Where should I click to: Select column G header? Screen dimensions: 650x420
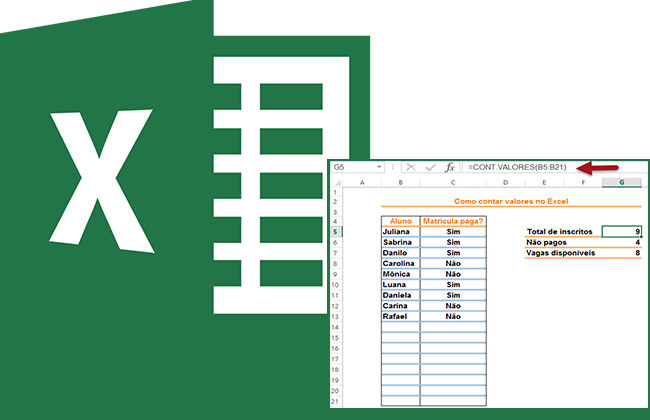621,182
